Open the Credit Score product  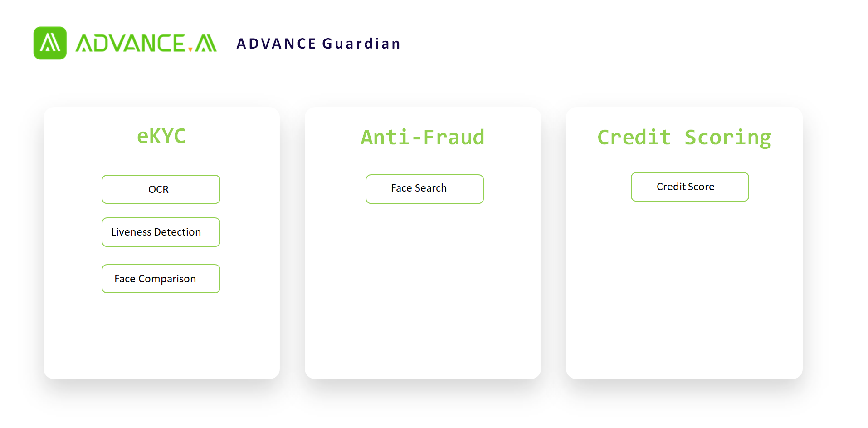(689, 187)
